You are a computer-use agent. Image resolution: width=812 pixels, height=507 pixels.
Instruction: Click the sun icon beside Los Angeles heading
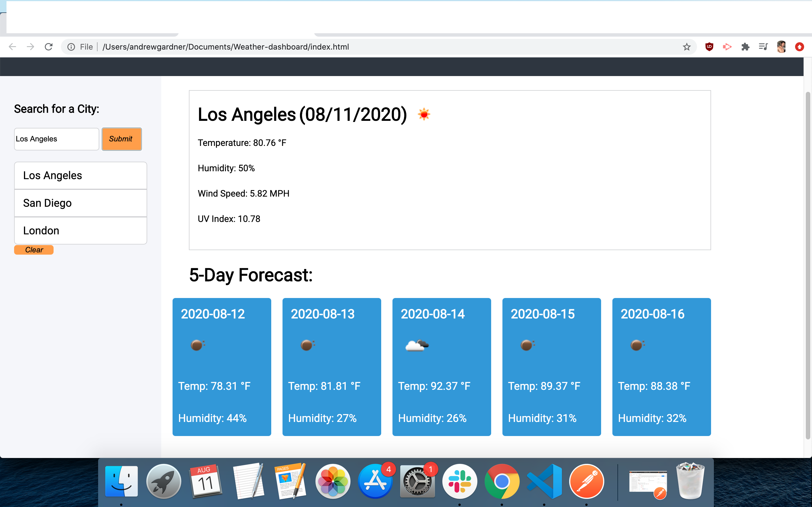[424, 114]
